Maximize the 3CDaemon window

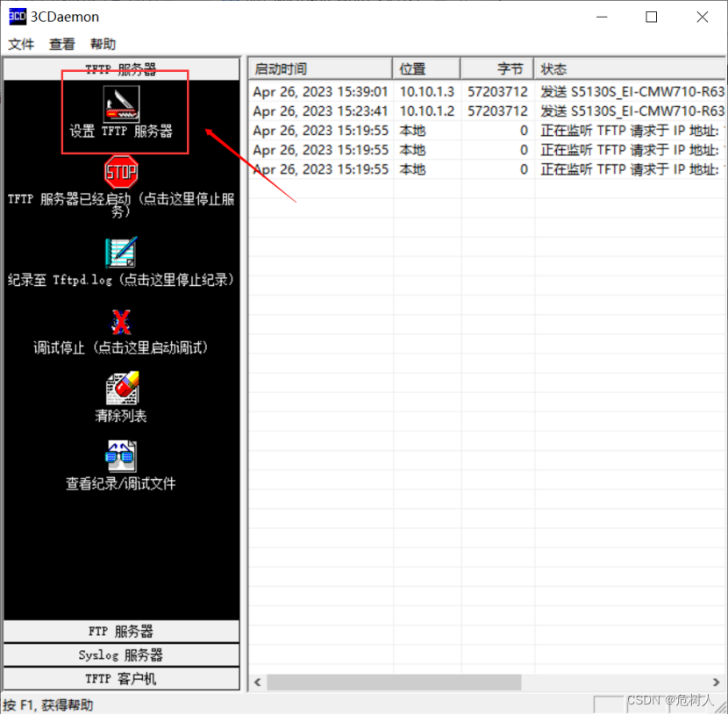pos(652,18)
